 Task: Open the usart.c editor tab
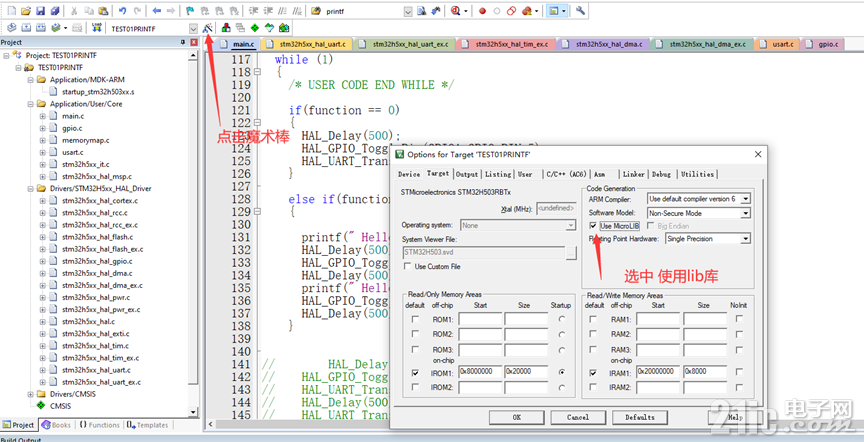[x=777, y=44]
